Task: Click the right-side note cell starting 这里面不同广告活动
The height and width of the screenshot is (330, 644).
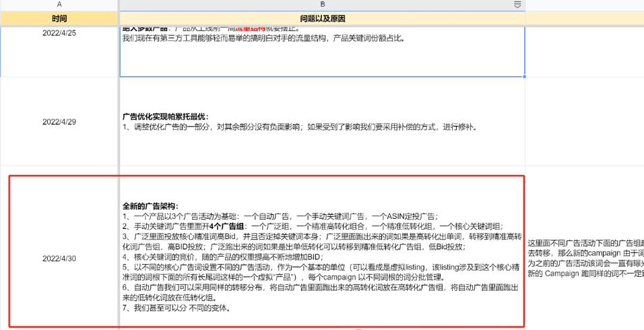Action: click(584, 257)
